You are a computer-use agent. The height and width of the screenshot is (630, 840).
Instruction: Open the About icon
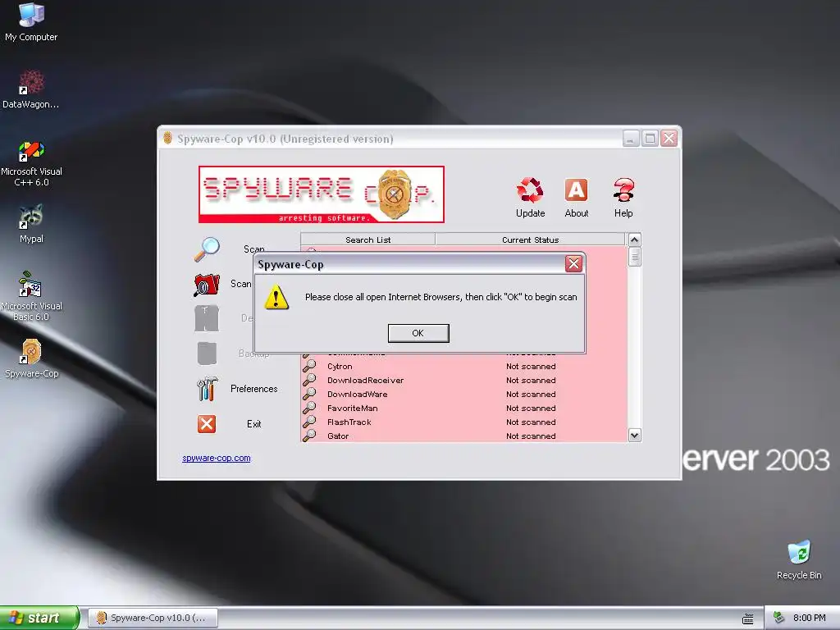point(577,190)
